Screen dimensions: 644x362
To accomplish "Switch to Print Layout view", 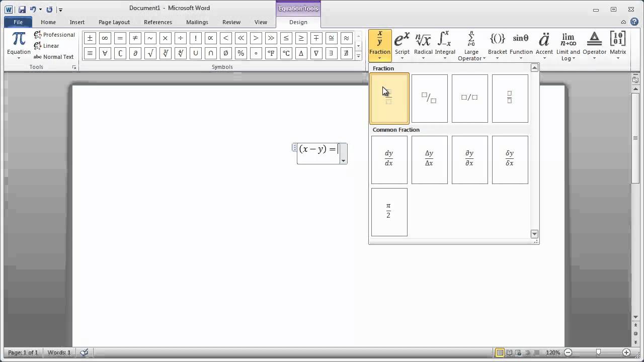I will tap(500, 352).
